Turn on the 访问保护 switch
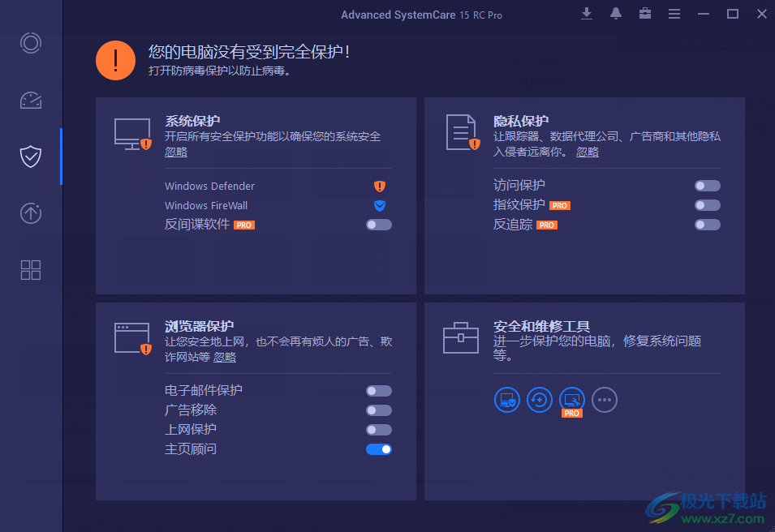 (x=707, y=185)
